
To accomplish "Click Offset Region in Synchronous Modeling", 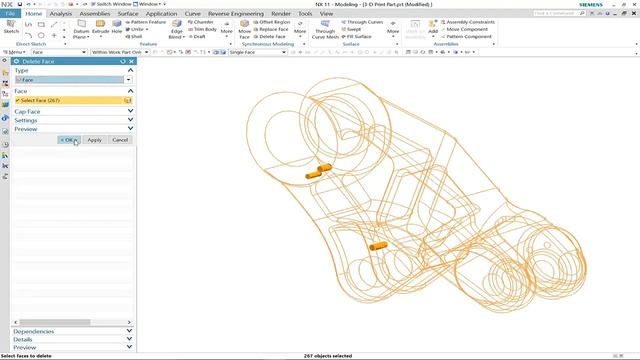I will coord(271,22).
